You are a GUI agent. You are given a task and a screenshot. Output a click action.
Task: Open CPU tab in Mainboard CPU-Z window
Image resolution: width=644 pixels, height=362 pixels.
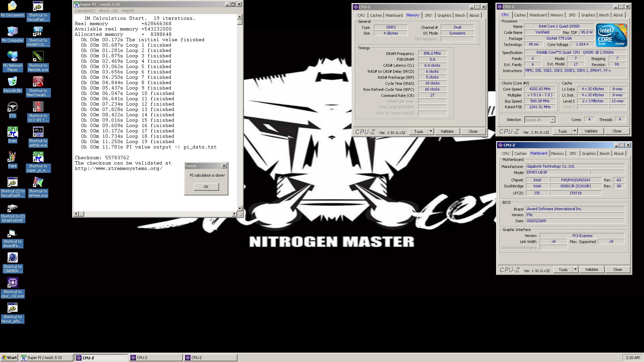pos(505,154)
